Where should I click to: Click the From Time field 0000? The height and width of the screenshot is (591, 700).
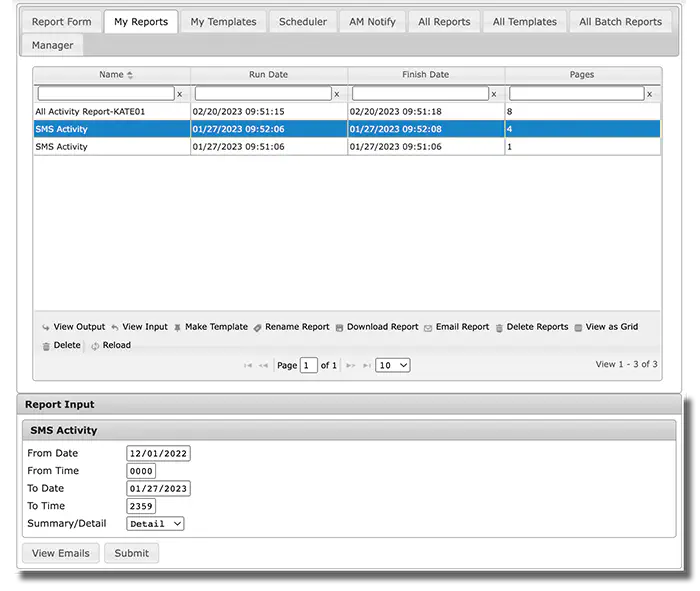(141, 471)
